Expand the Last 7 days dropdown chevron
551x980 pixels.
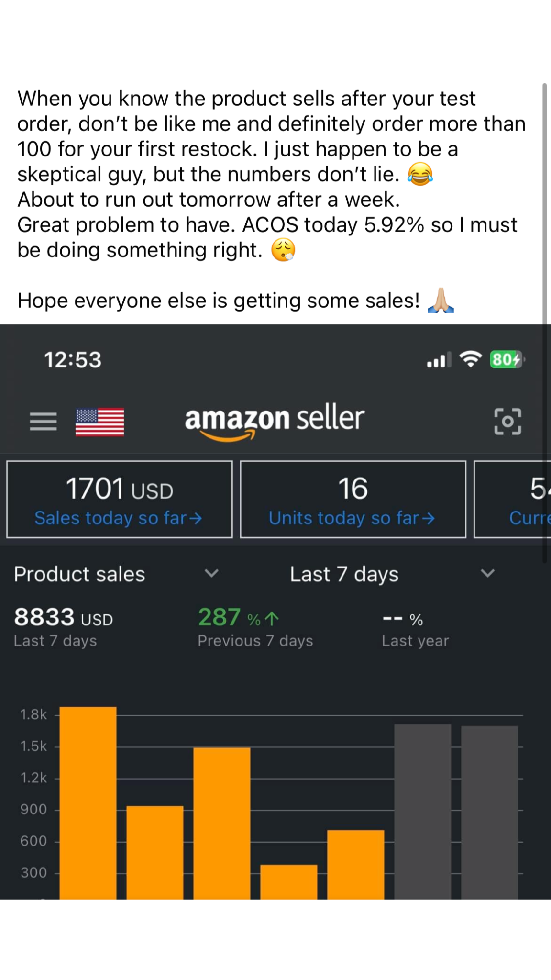(487, 573)
